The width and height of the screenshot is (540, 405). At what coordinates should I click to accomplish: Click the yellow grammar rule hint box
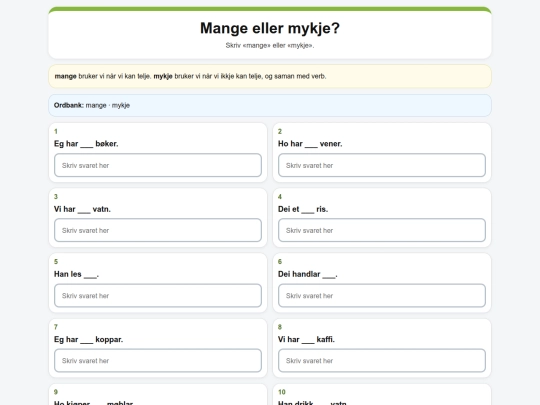(x=270, y=76)
